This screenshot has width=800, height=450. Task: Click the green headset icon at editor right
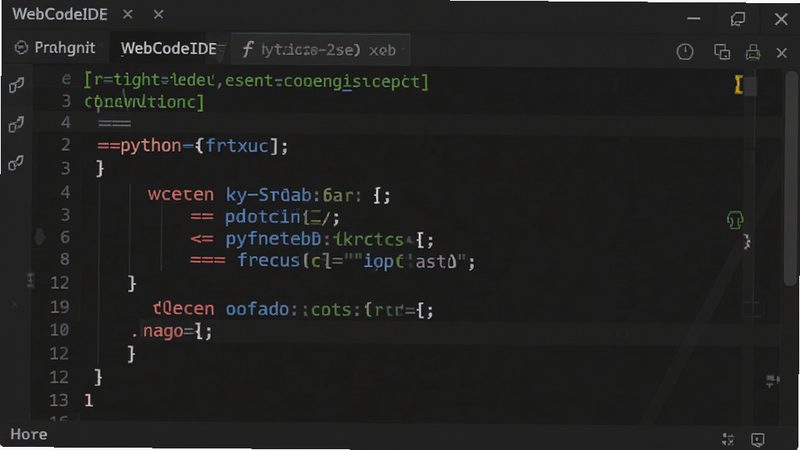pyautogui.click(x=735, y=220)
